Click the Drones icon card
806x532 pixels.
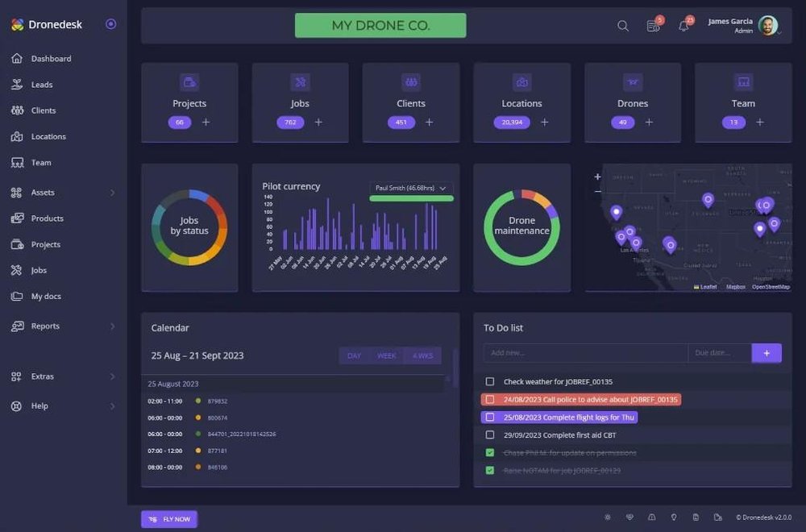pyautogui.click(x=633, y=82)
